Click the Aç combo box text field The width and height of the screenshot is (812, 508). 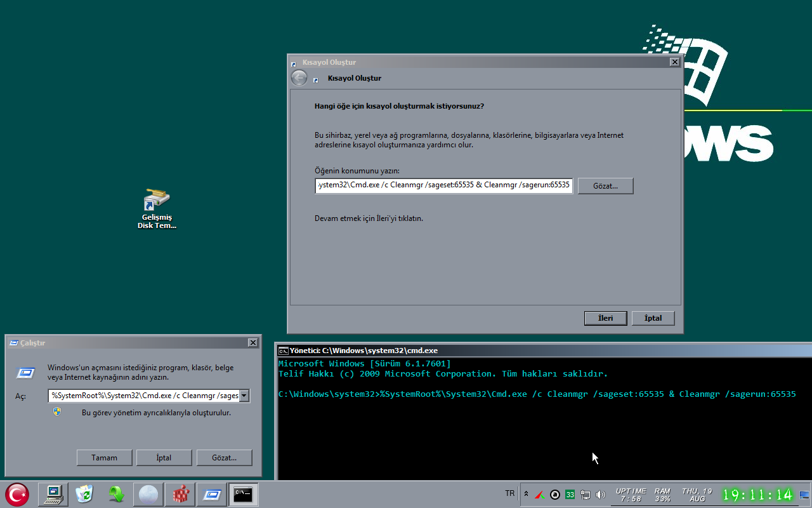(145, 396)
